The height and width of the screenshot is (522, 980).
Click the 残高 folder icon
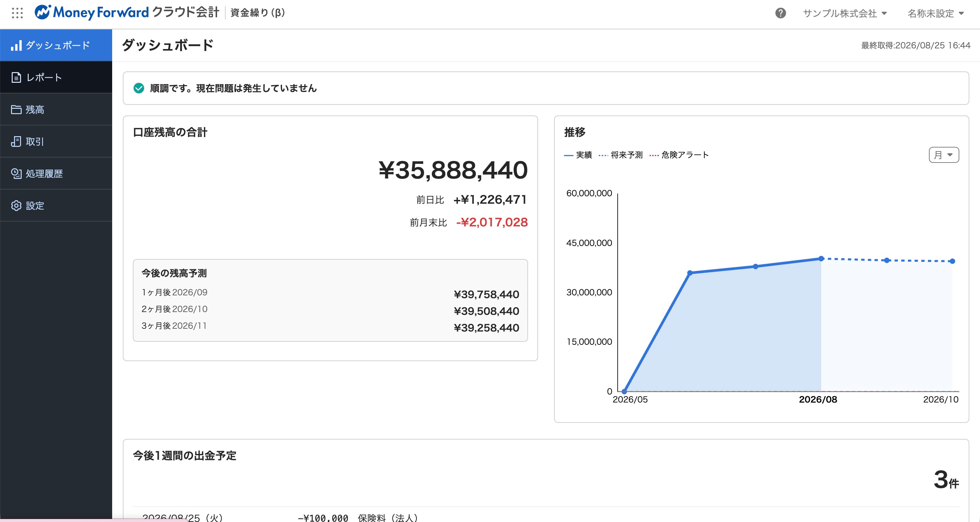click(x=16, y=109)
